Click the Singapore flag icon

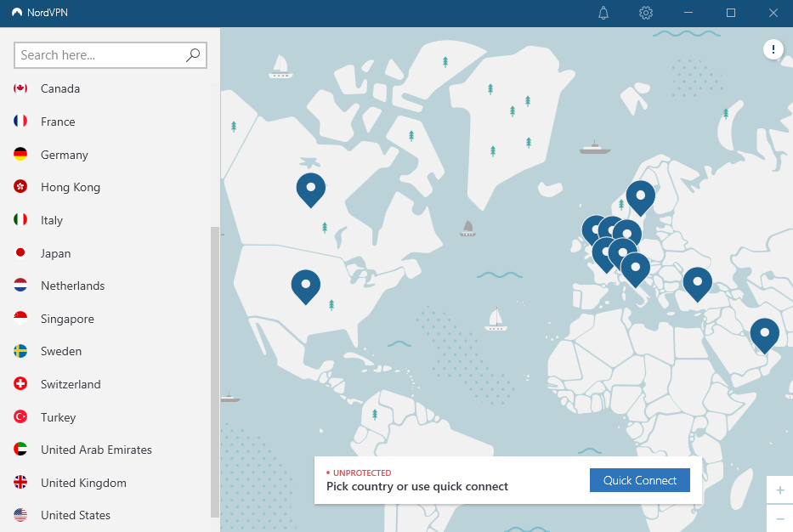(20, 318)
